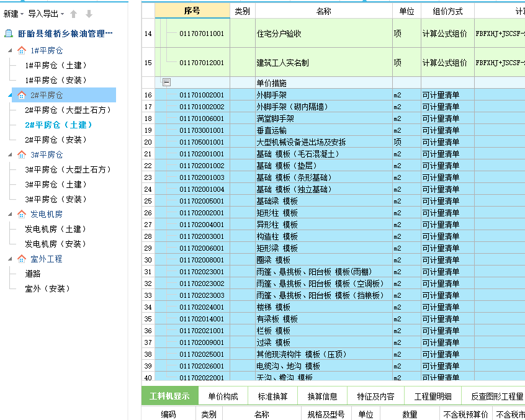Switch to the 工程量明细 tab
The width and height of the screenshot is (525, 420).
tap(433, 396)
